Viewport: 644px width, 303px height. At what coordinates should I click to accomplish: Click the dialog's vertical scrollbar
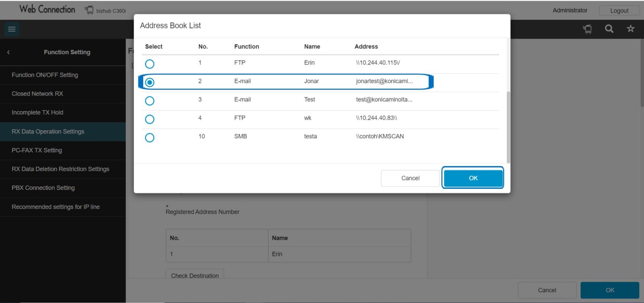(x=508, y=127)
